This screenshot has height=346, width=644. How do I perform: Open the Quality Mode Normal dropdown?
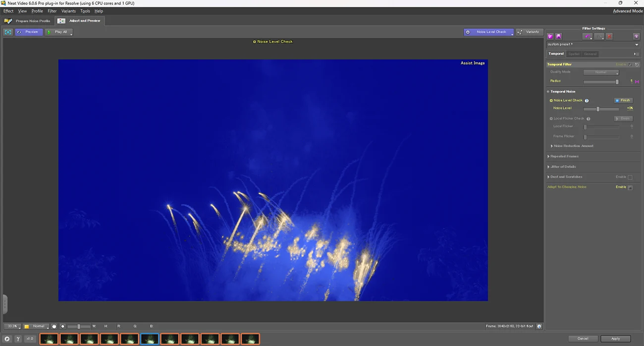point(601,72)
